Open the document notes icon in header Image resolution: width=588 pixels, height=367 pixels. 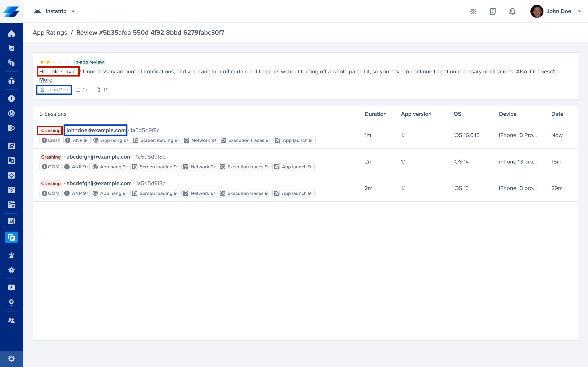pyautogui.click(x=493, y=11)
